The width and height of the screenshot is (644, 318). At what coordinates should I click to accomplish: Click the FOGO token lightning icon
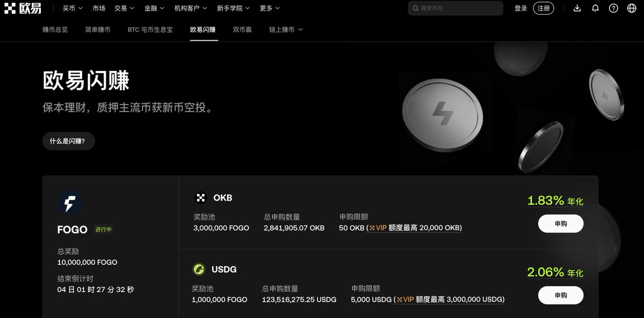[x=70, y=204]
